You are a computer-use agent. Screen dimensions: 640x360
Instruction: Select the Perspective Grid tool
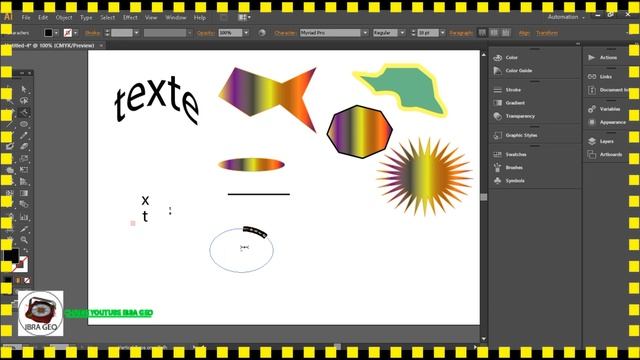[24, 181]
